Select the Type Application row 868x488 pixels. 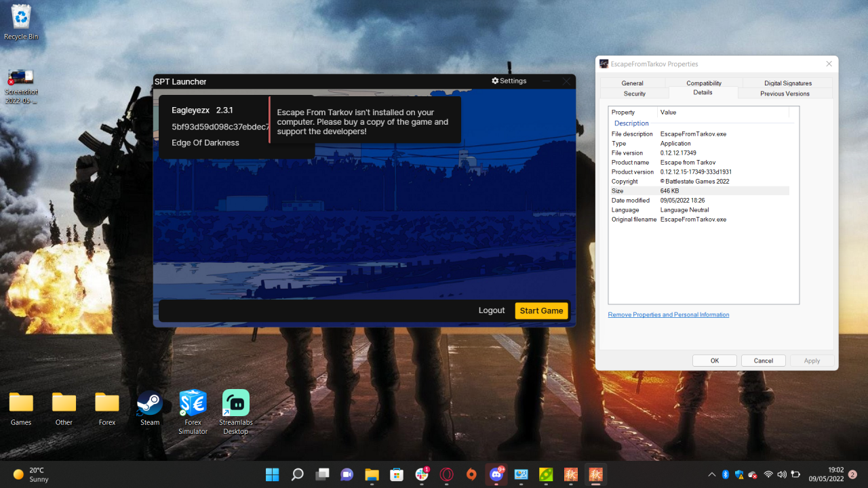click(x=700, y=144)
